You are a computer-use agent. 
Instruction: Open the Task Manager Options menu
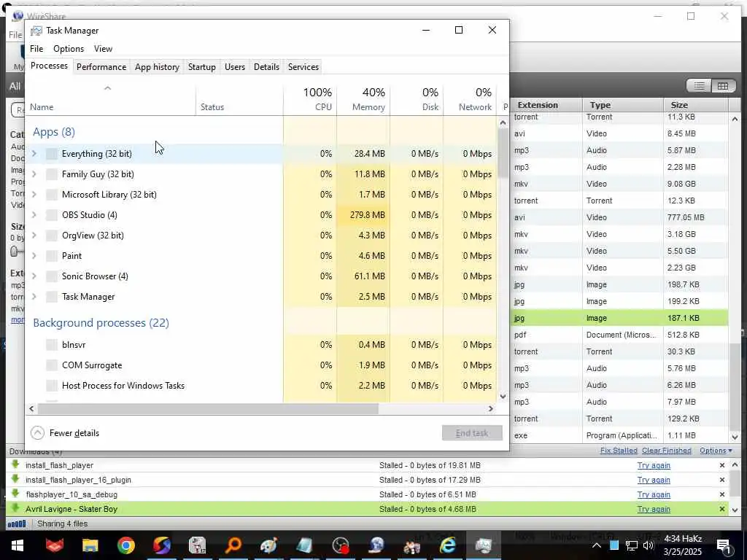pyautogui.click(x=69, y=49)
